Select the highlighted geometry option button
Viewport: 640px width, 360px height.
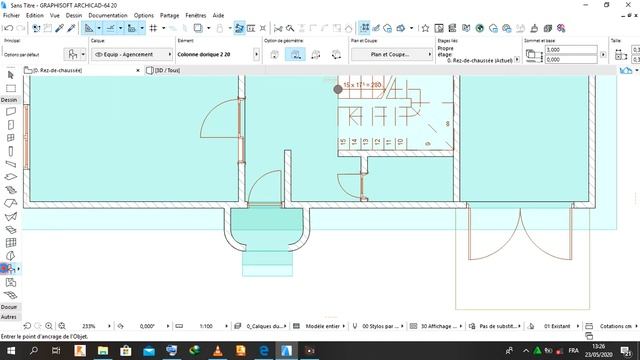pos(295,54)
